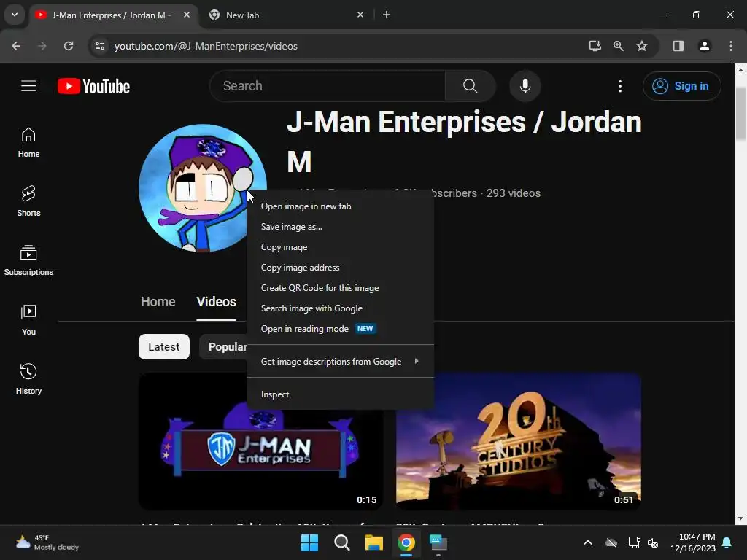The height and width of the screenshot is (560, 747).
Task: Click the install app icon in address bar
Action: (595, 46)
